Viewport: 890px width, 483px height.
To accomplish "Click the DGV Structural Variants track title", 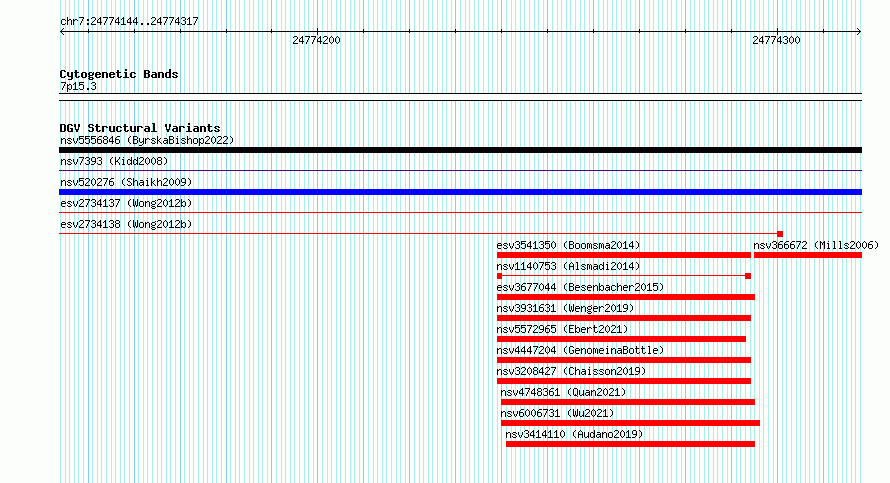I will (x=140, y=128).
